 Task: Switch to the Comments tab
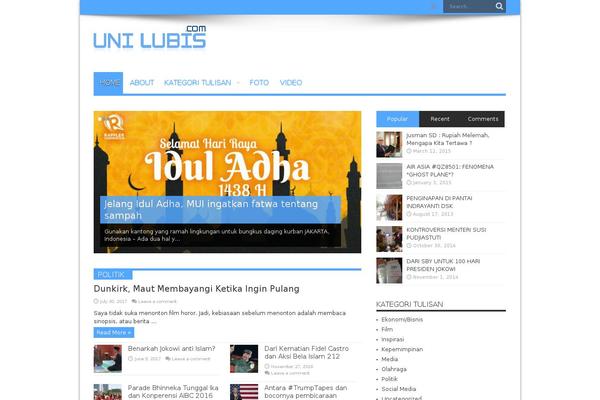coord(483,119)
